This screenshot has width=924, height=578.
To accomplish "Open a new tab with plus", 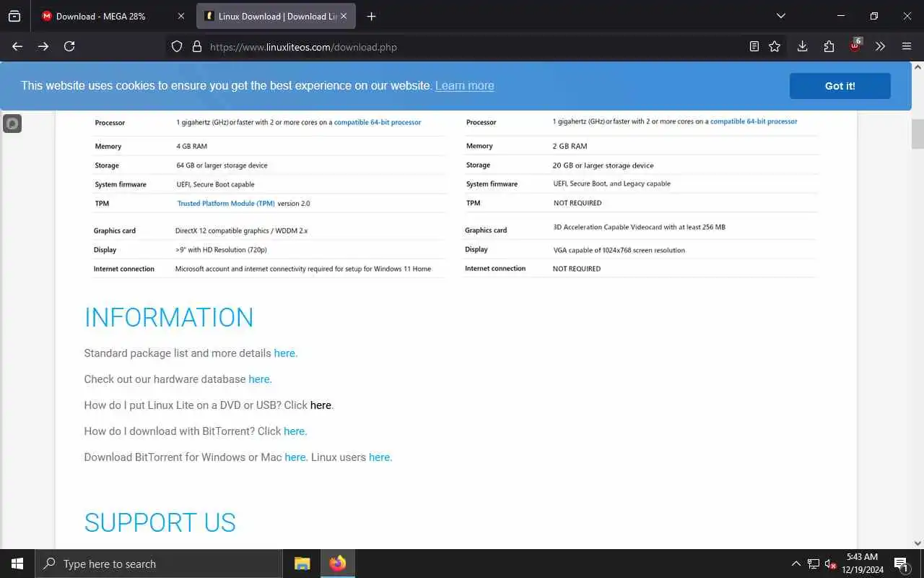I will pyautogui.click(x=371, y=16).
